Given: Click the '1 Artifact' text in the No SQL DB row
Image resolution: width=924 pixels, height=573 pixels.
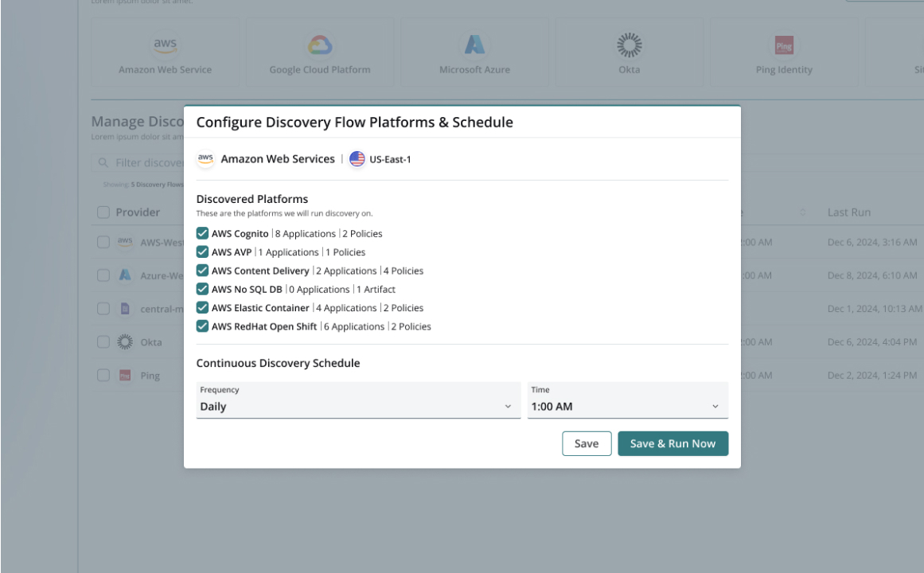Looking at the screenshot, I should (376, 289).
